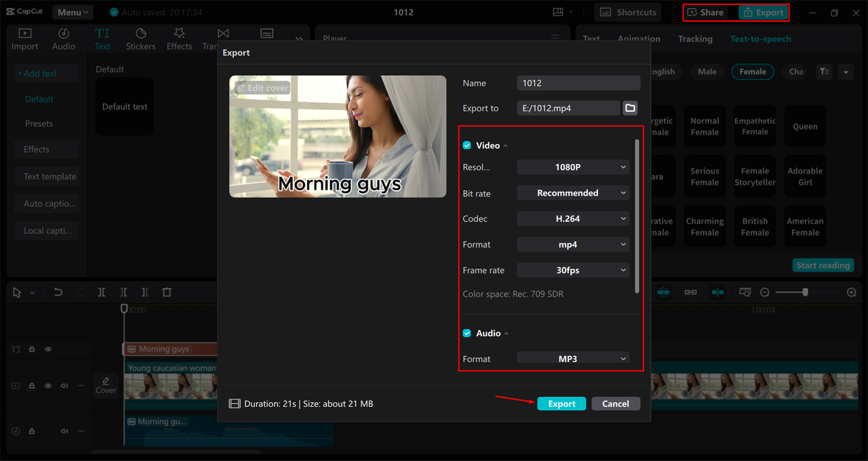Viewport: 868px width, 461px height.
Task: Select Effects in the text sidebar
Action: click(x=47, y=149)
